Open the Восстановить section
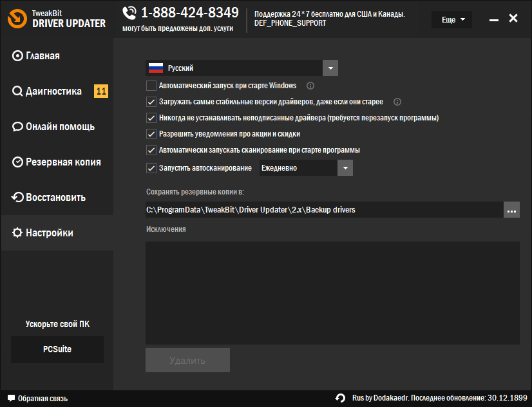 [x=57, y=198]
